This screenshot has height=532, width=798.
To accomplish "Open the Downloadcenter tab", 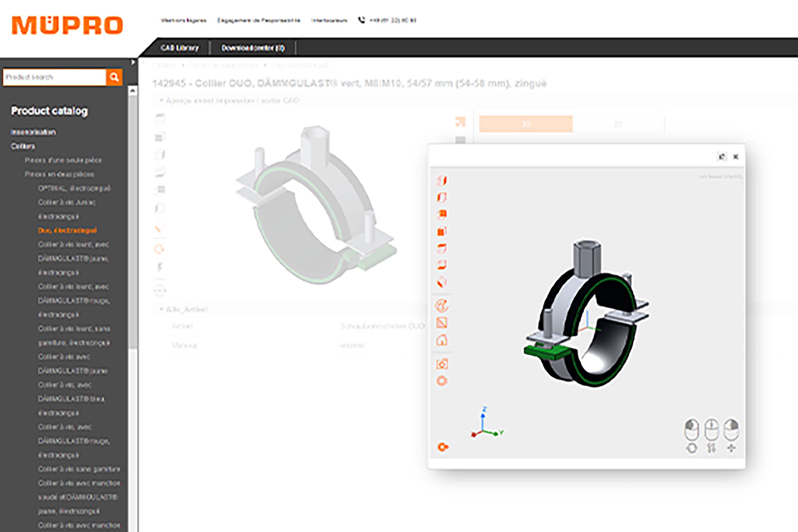I will pos(253,48).
